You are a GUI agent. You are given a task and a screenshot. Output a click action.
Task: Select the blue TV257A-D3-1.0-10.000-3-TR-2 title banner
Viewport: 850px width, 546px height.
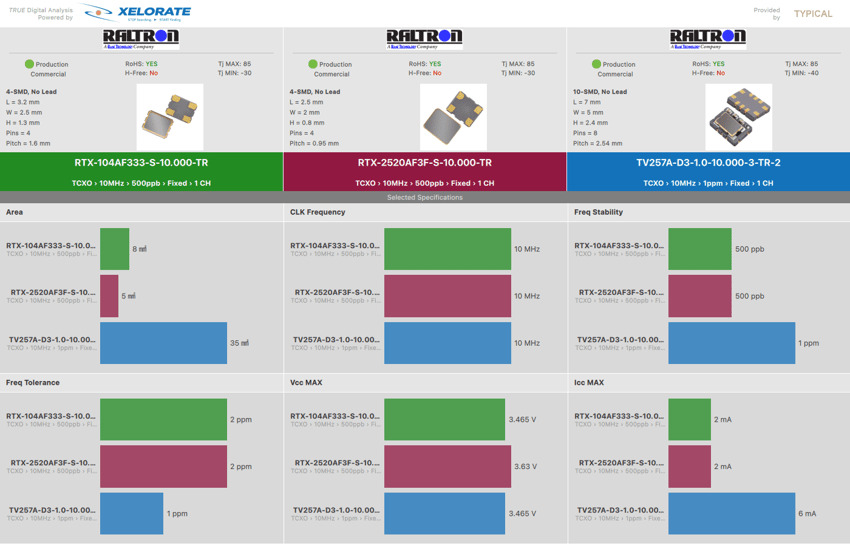pyautogui.click(x=708, y=171)
